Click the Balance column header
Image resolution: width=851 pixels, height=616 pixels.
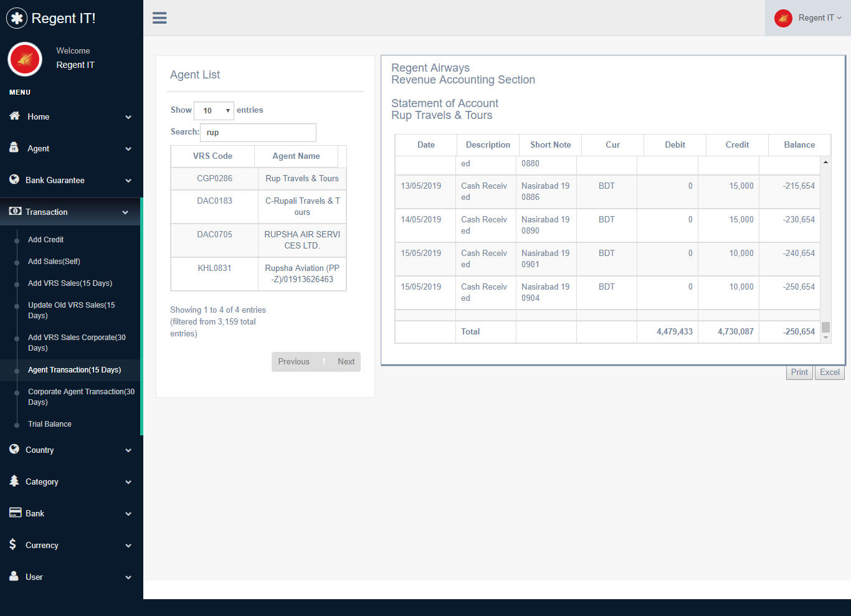[x=799, y=145]
